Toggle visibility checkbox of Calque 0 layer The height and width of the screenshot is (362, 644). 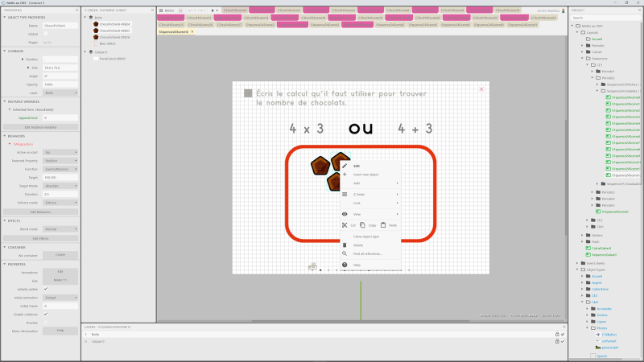coord(563,341)
